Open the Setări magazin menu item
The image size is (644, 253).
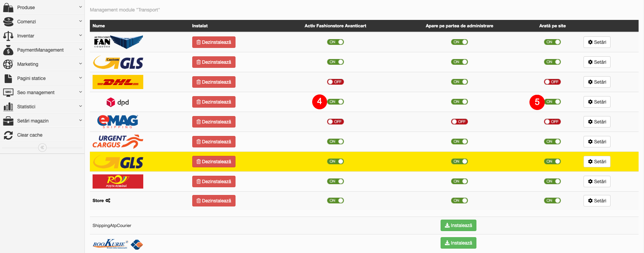[42, 121]
